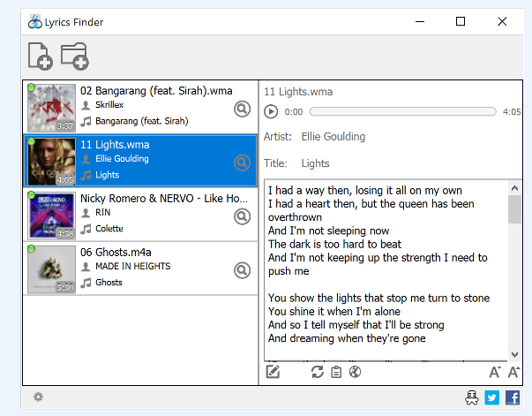Search lyrics for Bangarang track
Screen dimensions: 532x416
click(243, 109)
